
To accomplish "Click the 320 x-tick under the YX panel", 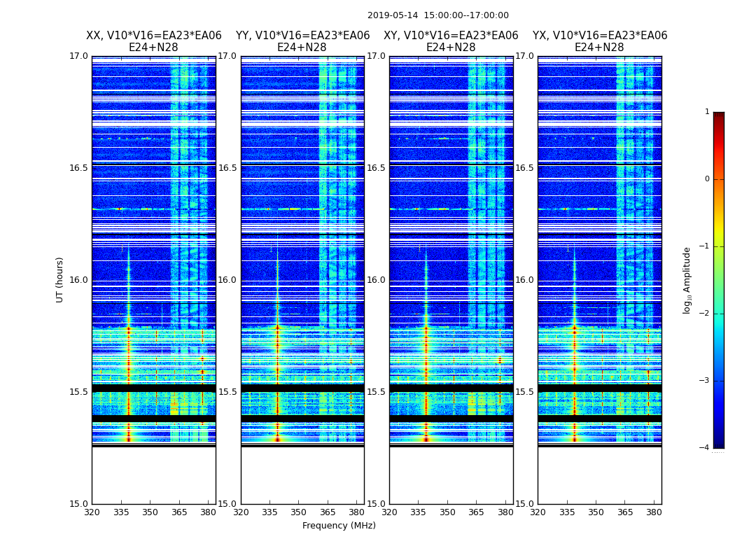I will [x=538, y=512].
